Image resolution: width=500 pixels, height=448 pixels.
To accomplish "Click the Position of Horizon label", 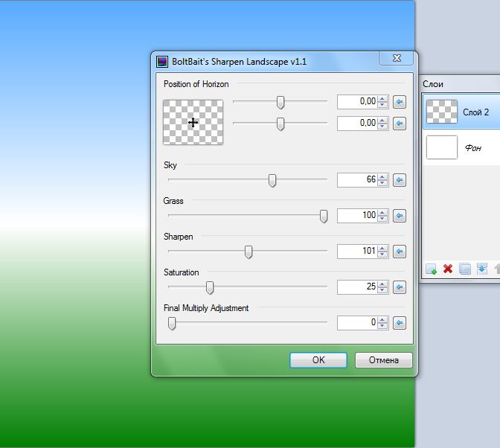I will tap(196, 84).
